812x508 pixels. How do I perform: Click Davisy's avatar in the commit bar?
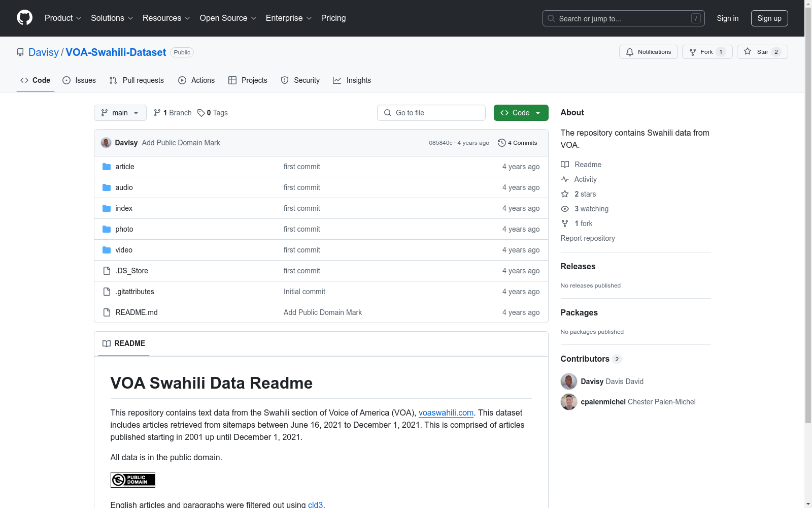(106, 143)
